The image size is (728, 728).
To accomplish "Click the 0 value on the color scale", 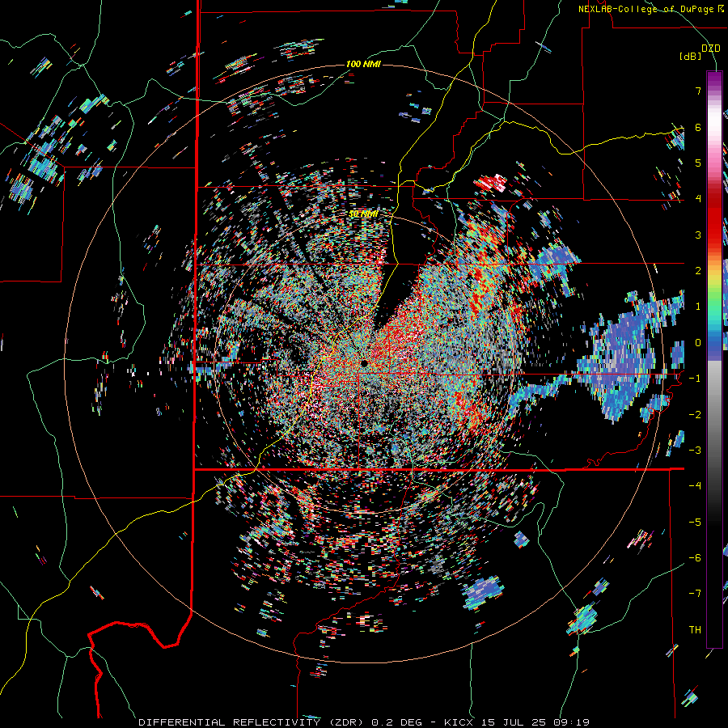I will [698, 343].
